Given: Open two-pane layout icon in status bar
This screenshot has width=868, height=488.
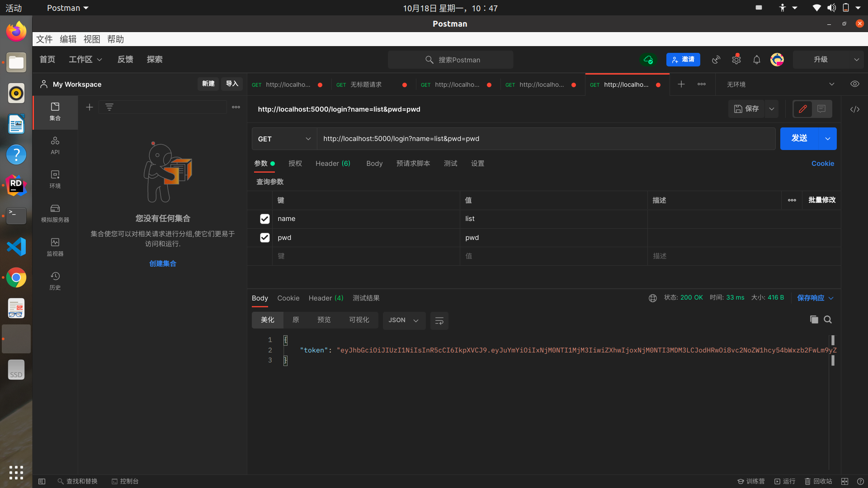Looking at the screenshot, I should (844, 481).
